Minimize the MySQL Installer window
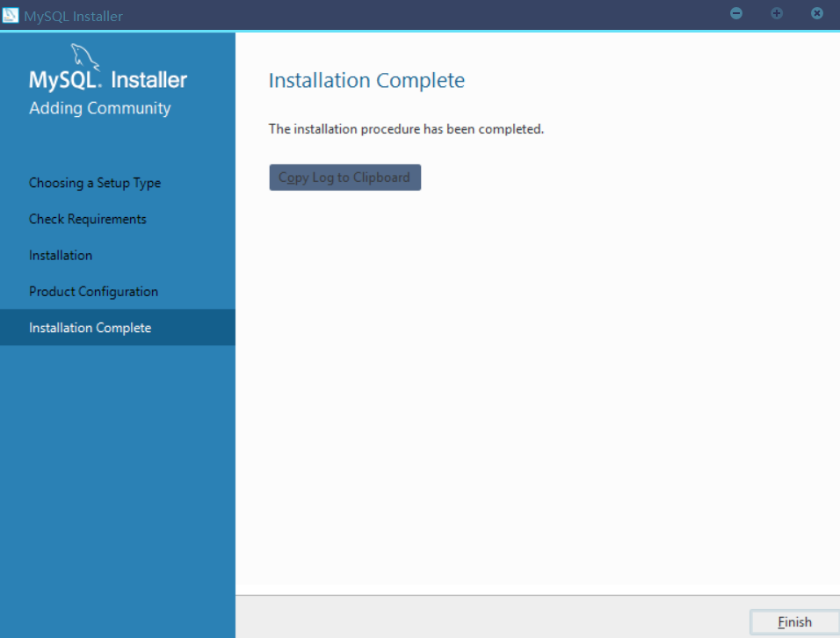The image size is (840, 638). click(736, 13)
